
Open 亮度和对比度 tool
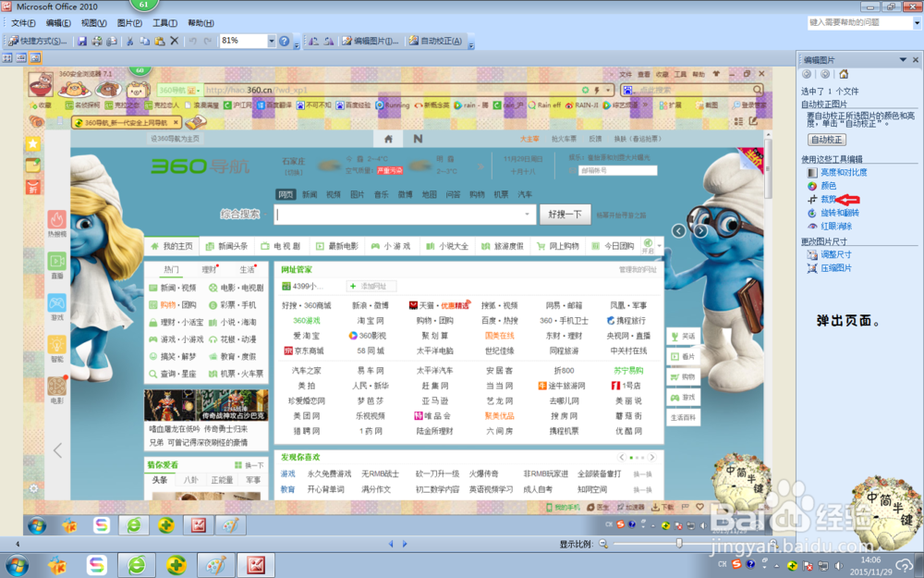click(x=844, y=172)
